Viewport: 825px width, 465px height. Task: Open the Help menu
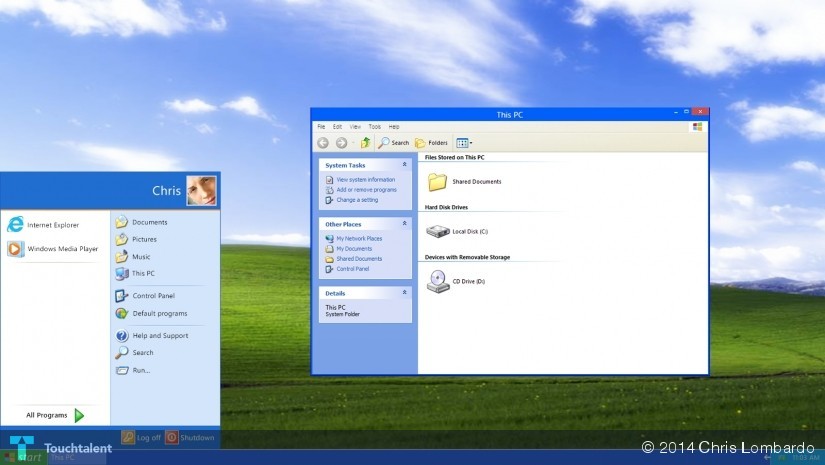[394, 127]
